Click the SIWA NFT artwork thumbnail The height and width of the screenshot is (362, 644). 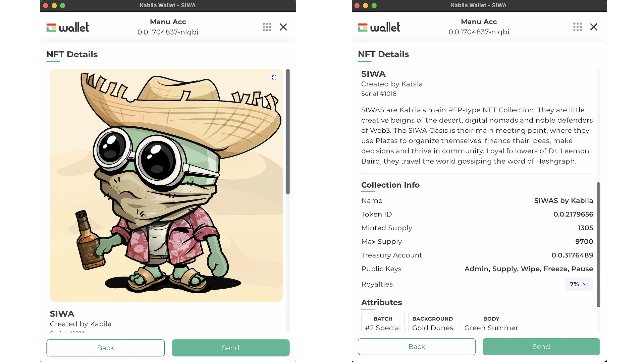(x=166, y=185)
